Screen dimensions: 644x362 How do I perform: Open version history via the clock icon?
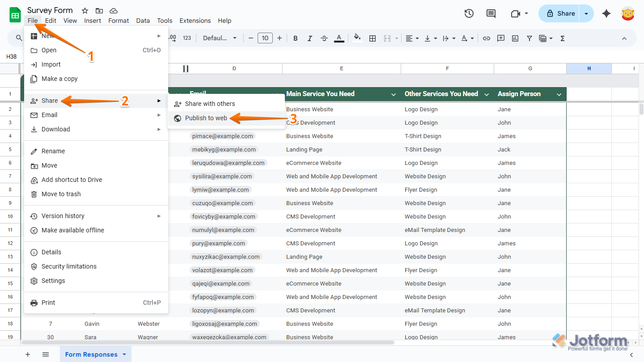click(x=469, y=13)
